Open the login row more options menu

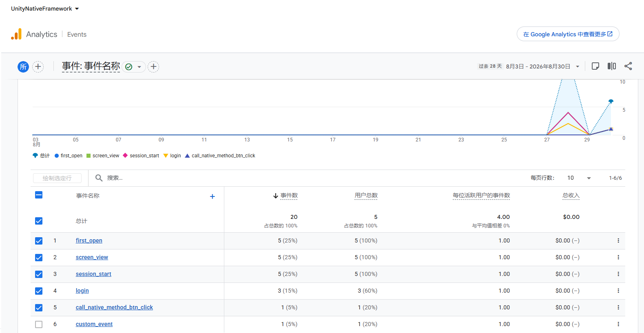pyautogui.click(x=618, y=291)
